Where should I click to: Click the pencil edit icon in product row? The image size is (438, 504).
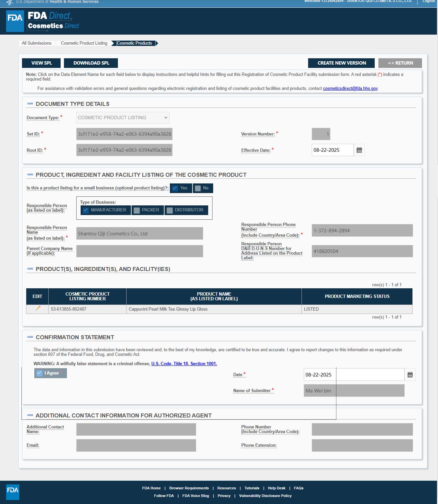[38, 309]
